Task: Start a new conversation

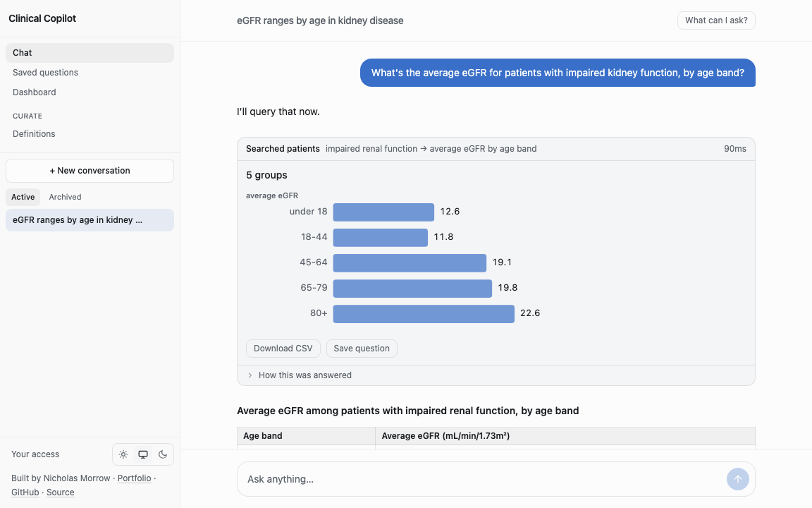Action: click(x=90, y=171)
